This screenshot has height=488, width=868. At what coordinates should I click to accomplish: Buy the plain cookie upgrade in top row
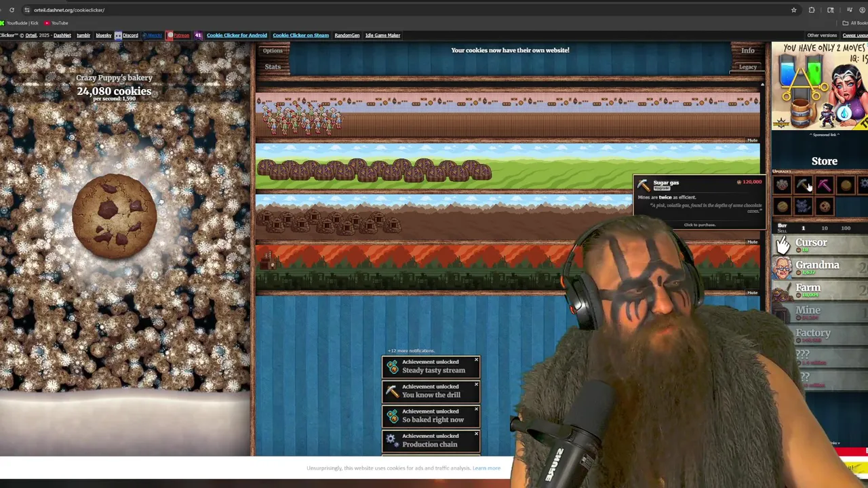pos(845,185)
